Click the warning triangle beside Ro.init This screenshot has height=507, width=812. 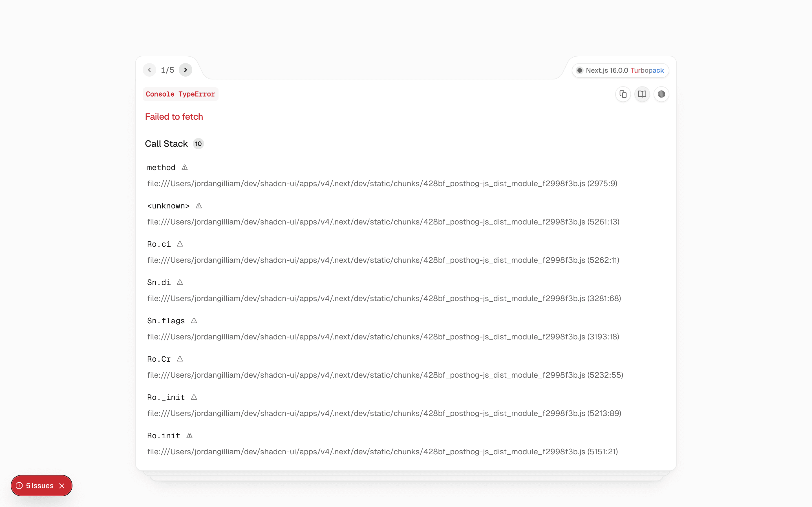click(x=189, y=435)
